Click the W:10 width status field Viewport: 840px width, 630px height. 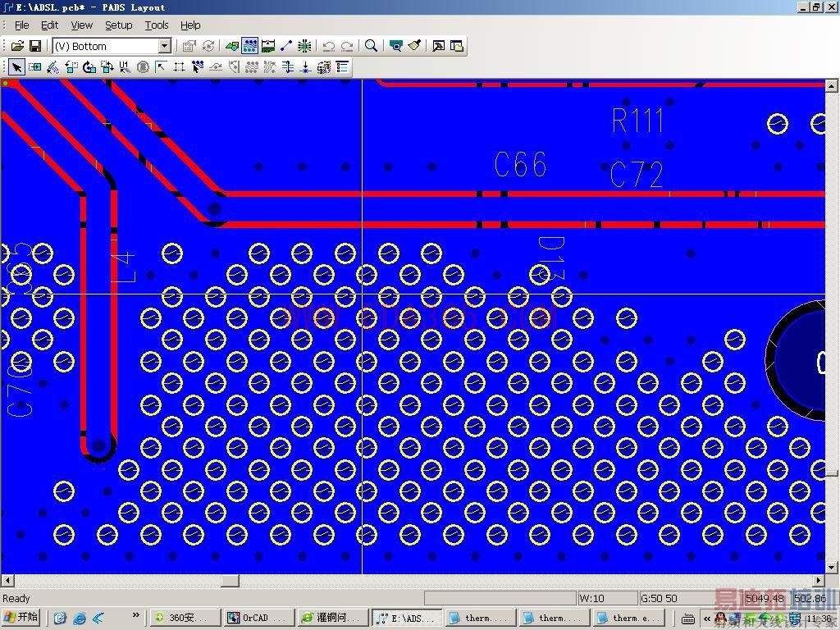(x=608, y=598)
